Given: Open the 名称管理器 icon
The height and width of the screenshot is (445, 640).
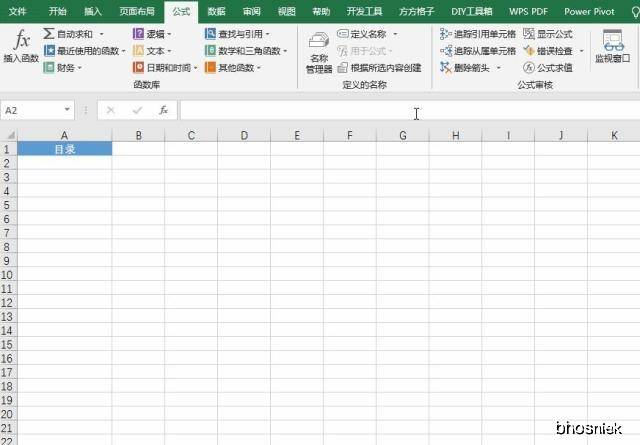Looking at the screenshot, I should 319,41.
